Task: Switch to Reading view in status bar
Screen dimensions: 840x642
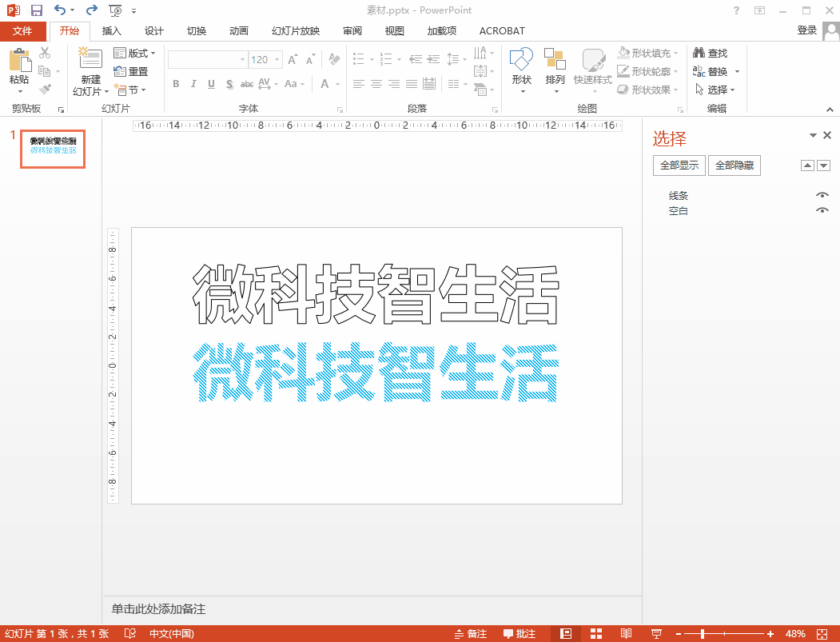Action: (626, 633)
